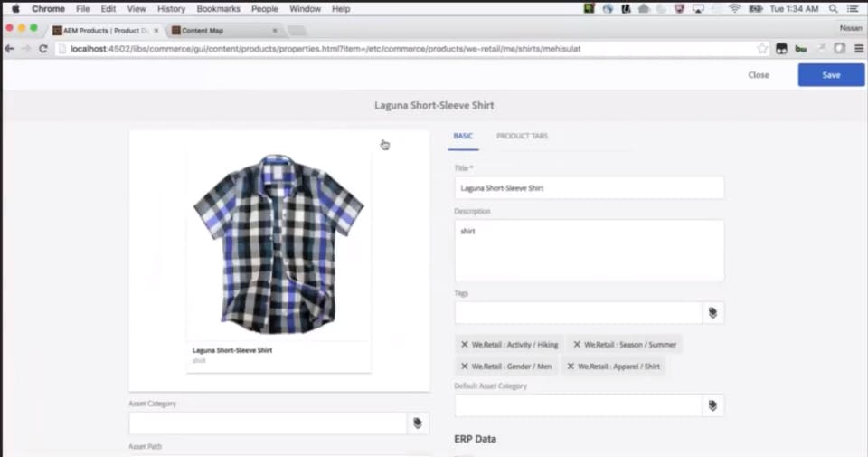Screen dimensions: 868x457
Task: Remove the Season / Summer tag
Action: tap(577, 345)
